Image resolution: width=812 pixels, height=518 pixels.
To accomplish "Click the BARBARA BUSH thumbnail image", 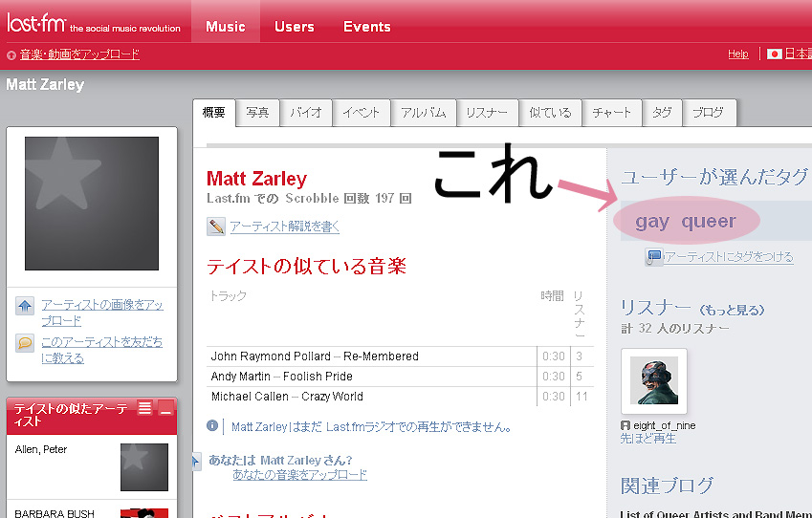I will point(144,513).
